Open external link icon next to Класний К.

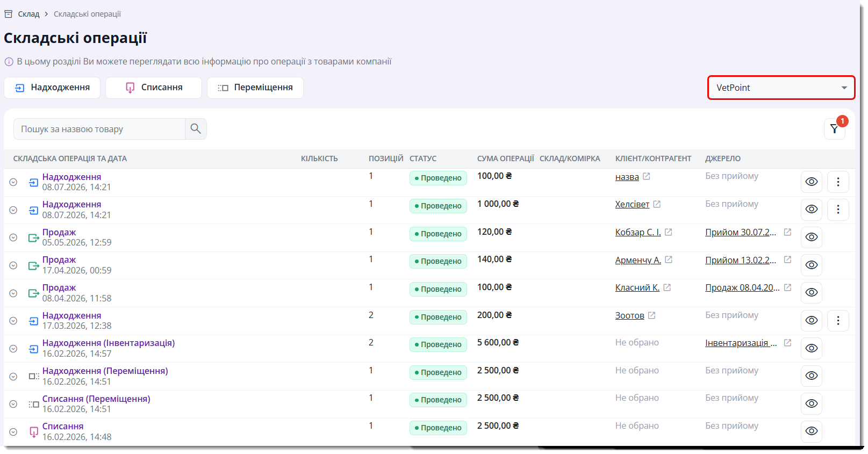[667, 287]
